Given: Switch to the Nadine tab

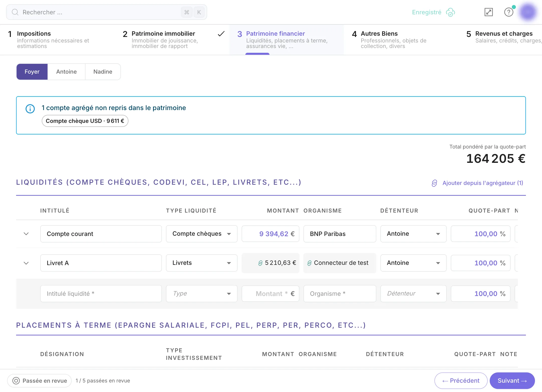Looking at the screenshot, I should point(103,72).
